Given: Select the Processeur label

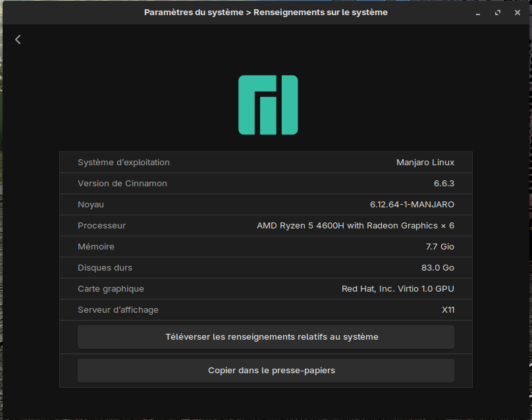Looking at the screenshot, I should [101, 226].
